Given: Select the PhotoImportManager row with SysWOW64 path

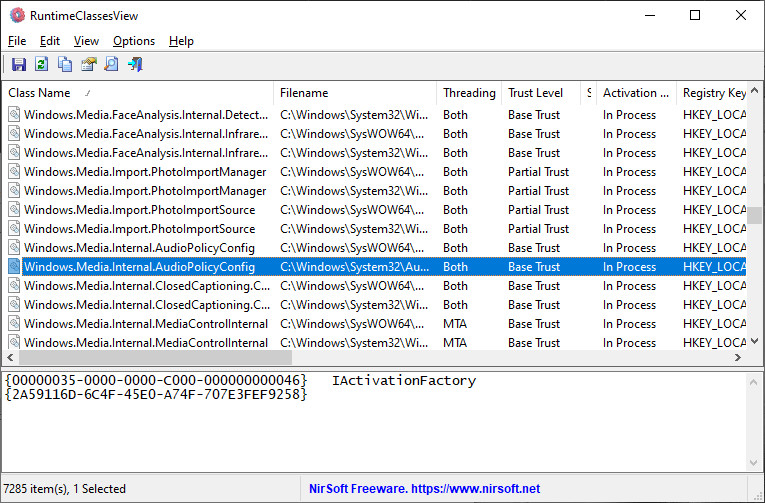Looking at the screenshot, I should [x=375, y=172].
